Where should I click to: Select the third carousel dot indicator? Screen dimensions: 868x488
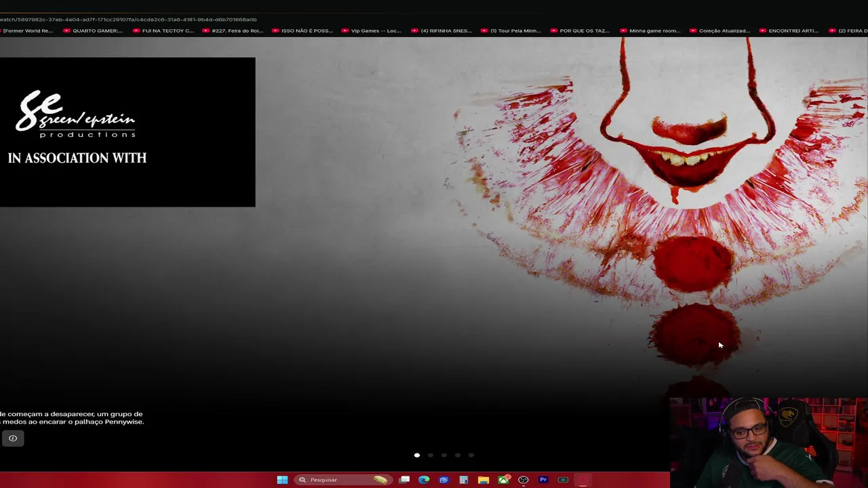click(x=444, y=455)
